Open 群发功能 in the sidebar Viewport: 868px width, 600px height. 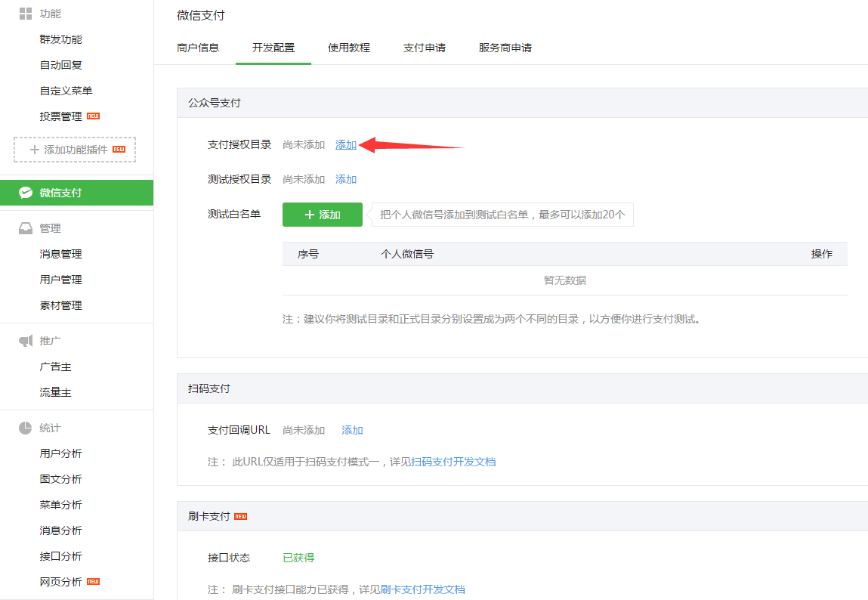61,39
